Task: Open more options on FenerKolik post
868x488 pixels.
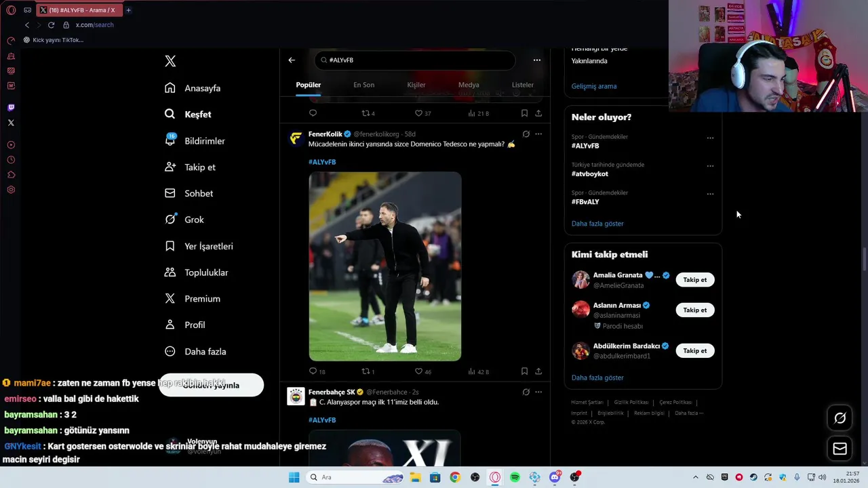Action: (538, 134)
